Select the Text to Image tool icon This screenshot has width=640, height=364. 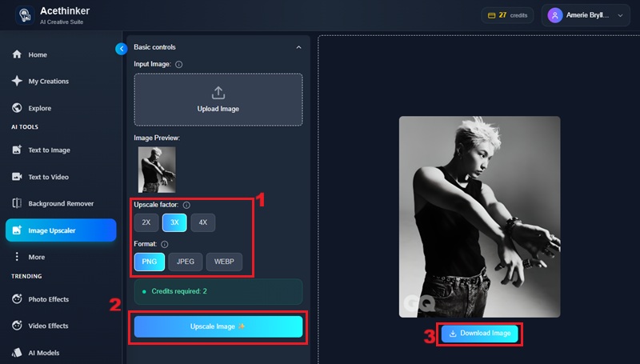point(17,150)
